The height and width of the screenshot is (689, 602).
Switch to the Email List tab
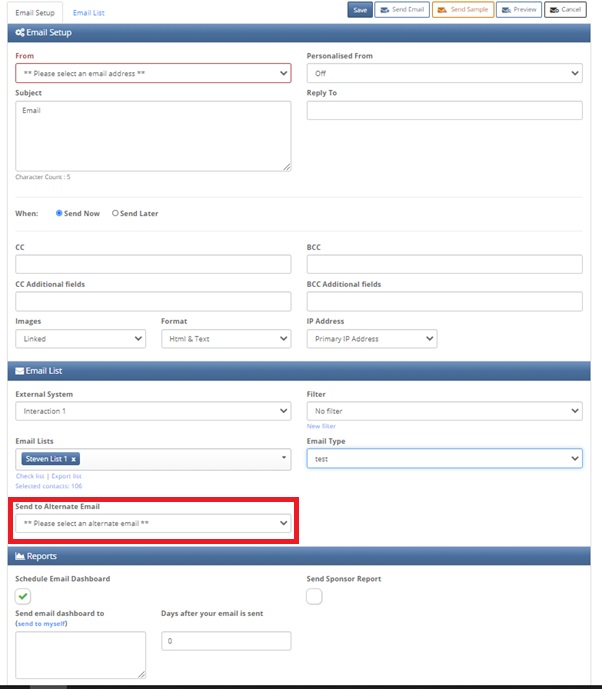click(88, 13)
